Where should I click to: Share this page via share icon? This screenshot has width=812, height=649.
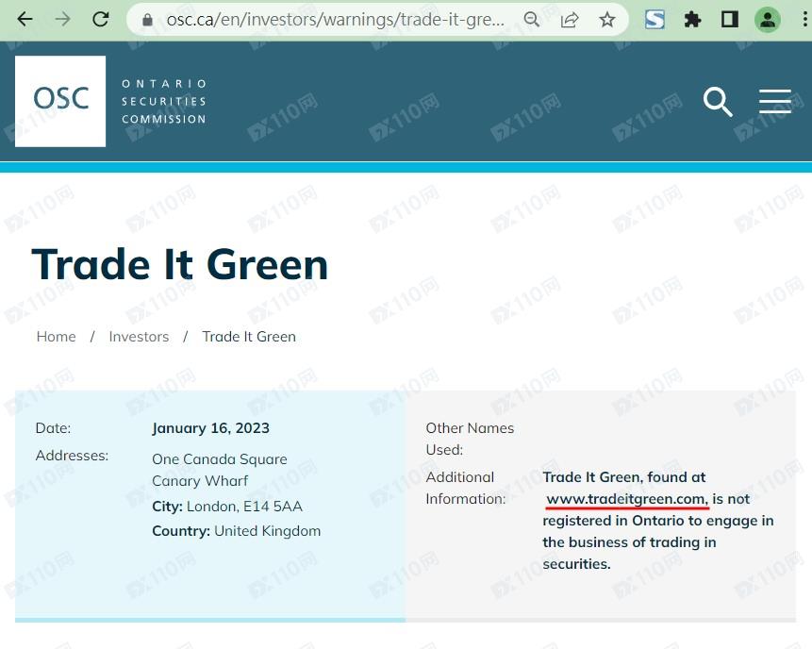click(569, 20)
